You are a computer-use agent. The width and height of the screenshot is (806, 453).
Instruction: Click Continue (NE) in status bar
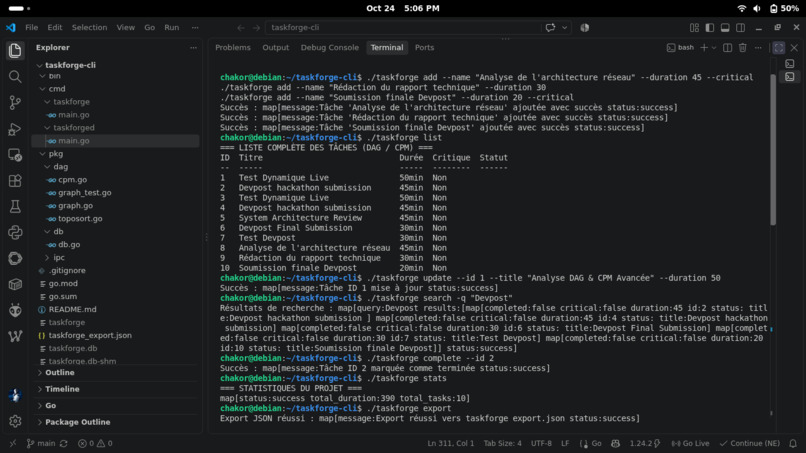pos(749,443)
